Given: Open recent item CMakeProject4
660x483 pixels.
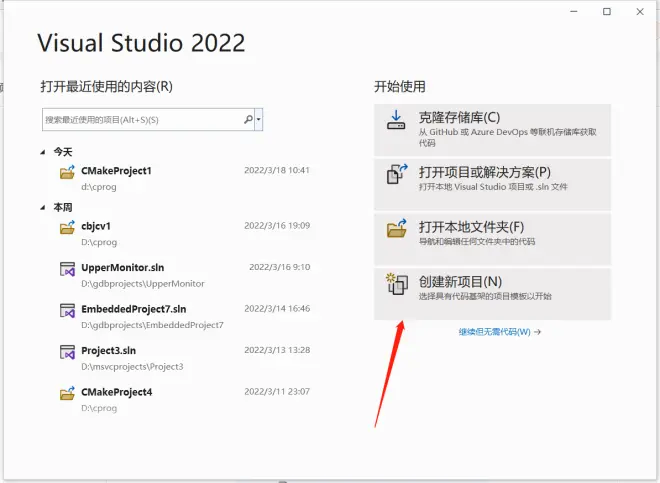Looking at the screenshot, I should click(x=185, y=400).
